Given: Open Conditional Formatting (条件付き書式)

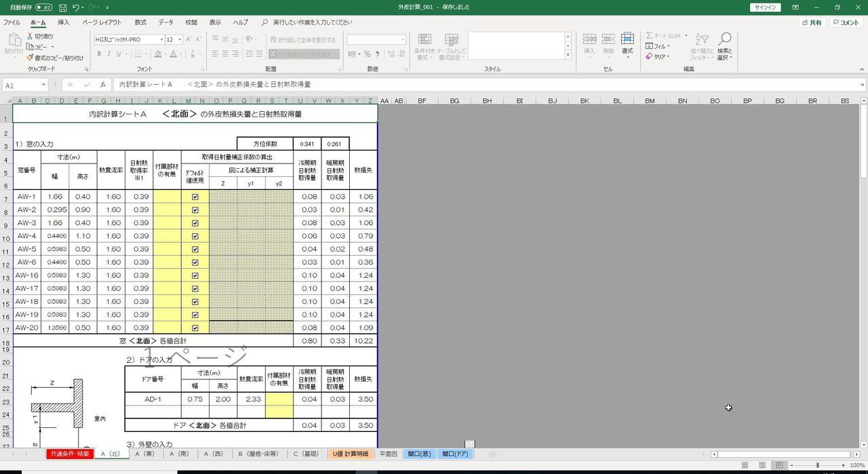Looking at the screenshot, I should pyautogui.click(x=425, y=47).
